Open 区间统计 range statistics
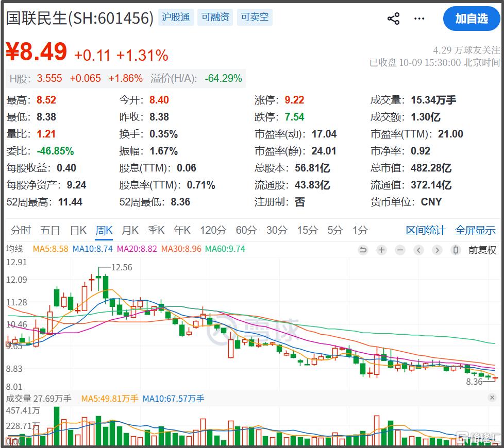The image size is (504, 448). [426, 230]
